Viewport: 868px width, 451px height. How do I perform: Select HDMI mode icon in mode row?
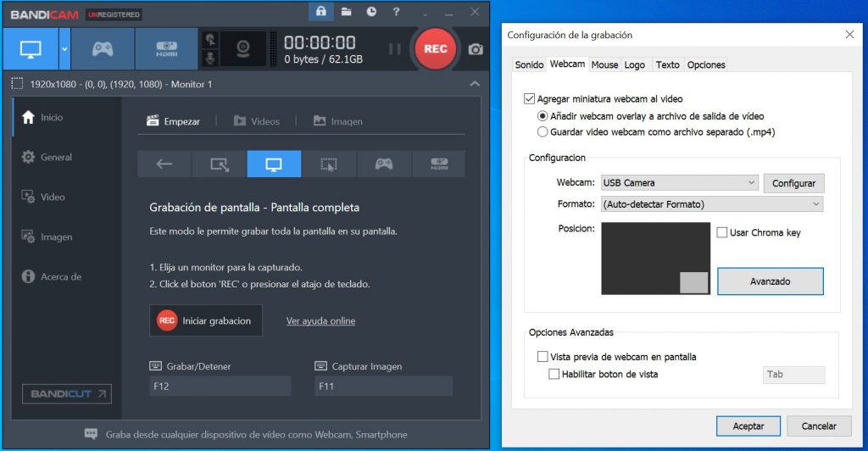coord(439,164)
